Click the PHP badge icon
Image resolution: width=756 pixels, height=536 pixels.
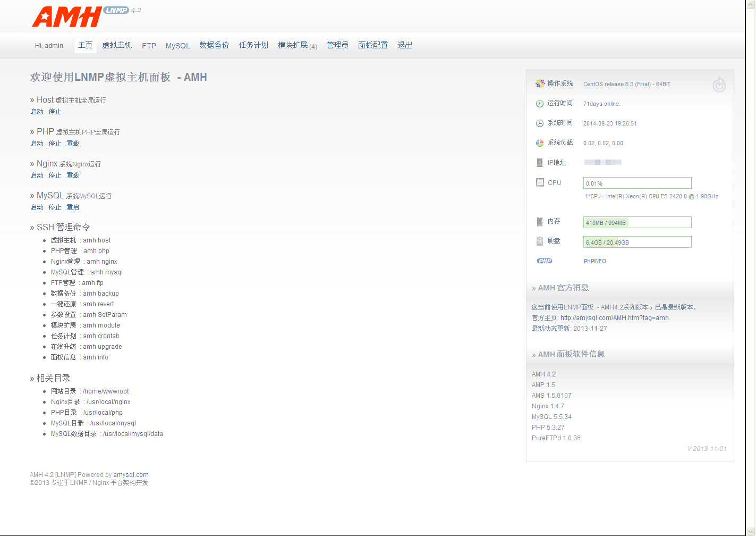pyautogui.click(x=545, y=261)
